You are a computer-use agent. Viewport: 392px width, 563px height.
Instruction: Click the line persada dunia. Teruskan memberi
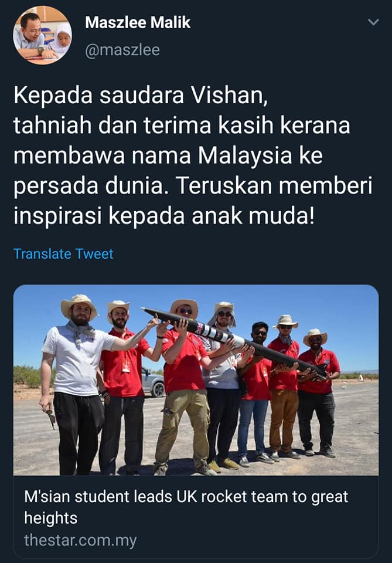[193, 186]
